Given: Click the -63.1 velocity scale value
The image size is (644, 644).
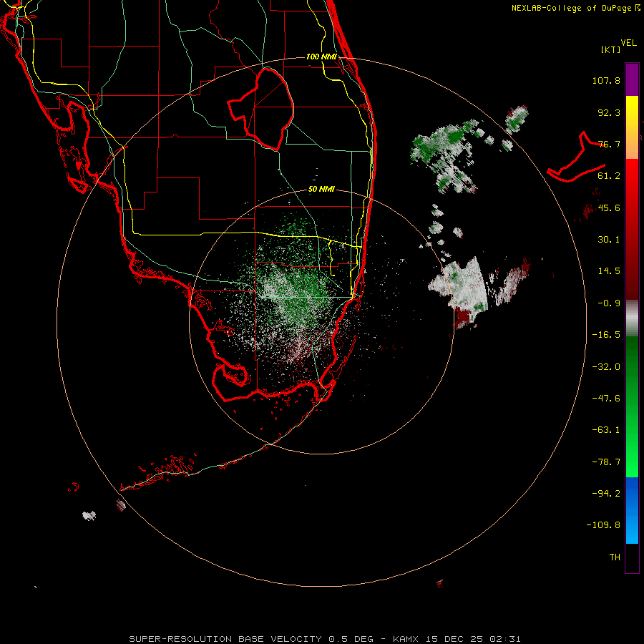Looking at the screenshot, I should coord(606,430).
